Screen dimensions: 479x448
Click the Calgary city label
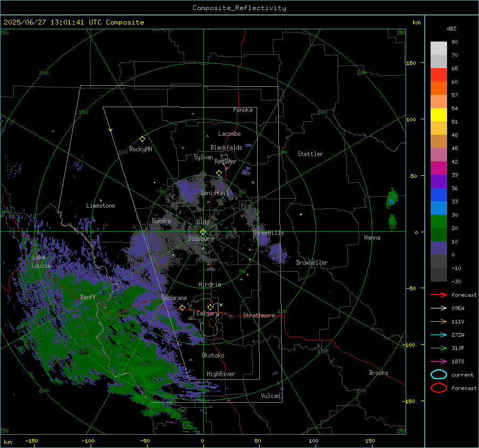click(208, 313)
